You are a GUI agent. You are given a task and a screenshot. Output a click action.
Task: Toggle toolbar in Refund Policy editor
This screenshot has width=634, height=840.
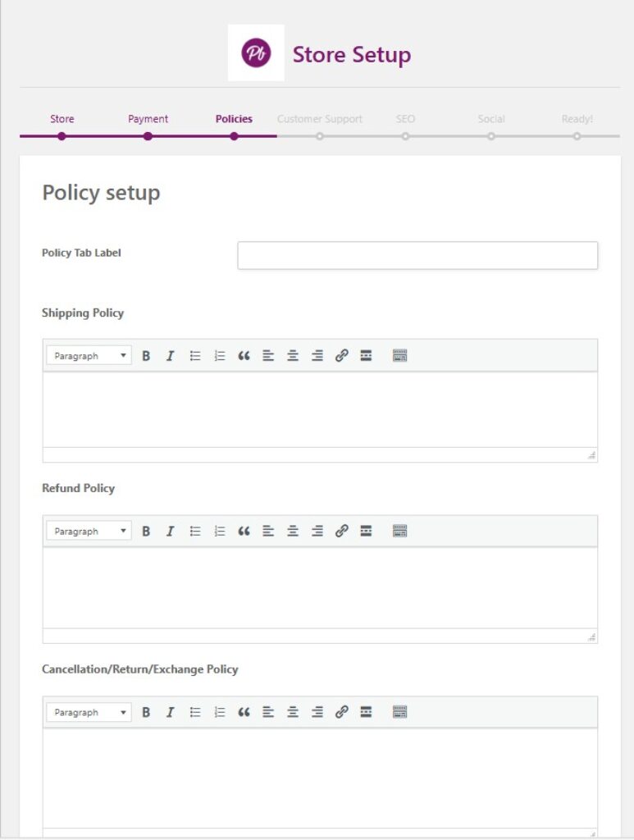pos(400,532)
